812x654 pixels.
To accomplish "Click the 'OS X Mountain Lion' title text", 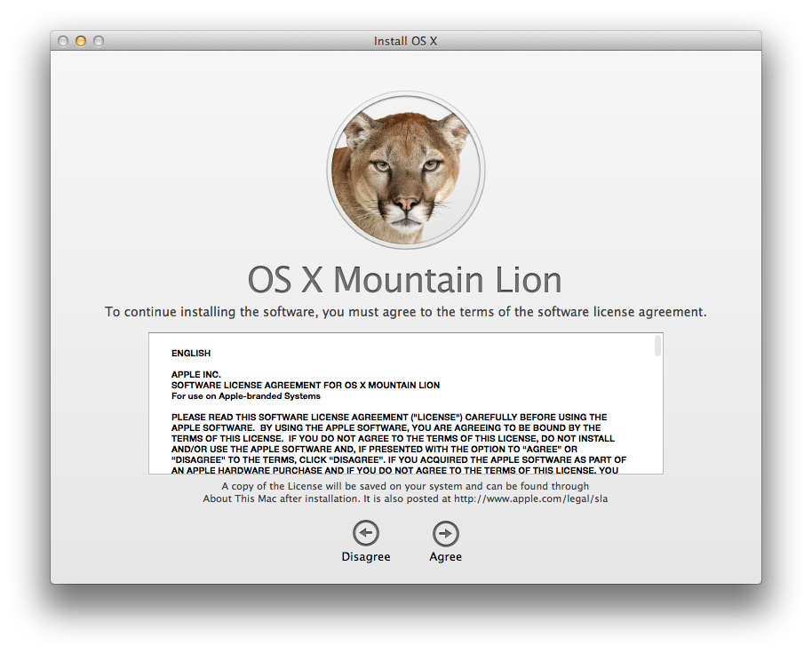I will (404, 280).
